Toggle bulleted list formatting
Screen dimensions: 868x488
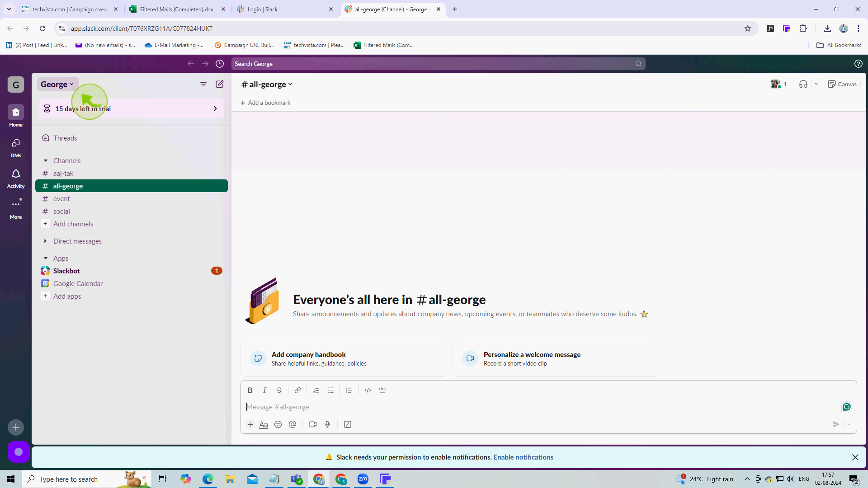point(330,390)
